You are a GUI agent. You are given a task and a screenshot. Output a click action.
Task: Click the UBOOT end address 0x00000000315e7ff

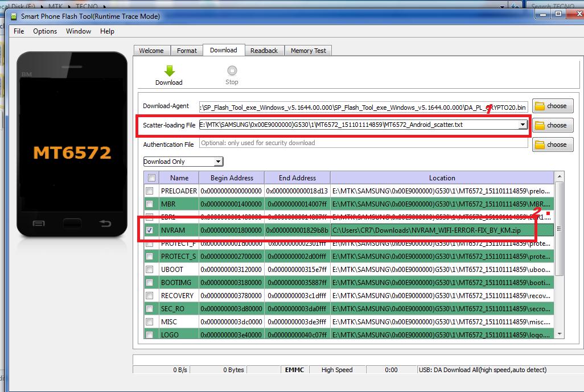[x=297, y=270]
